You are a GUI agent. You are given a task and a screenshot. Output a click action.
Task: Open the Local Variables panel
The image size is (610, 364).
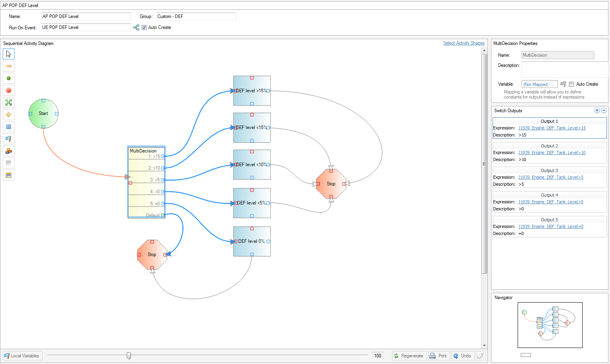(x=22, y=356)
